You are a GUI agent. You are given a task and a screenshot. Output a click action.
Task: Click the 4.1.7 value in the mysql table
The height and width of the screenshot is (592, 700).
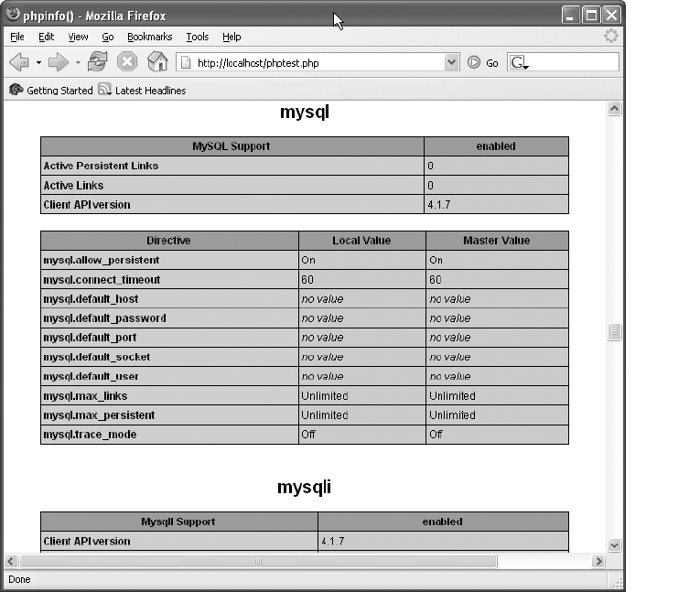coord(439,205)
